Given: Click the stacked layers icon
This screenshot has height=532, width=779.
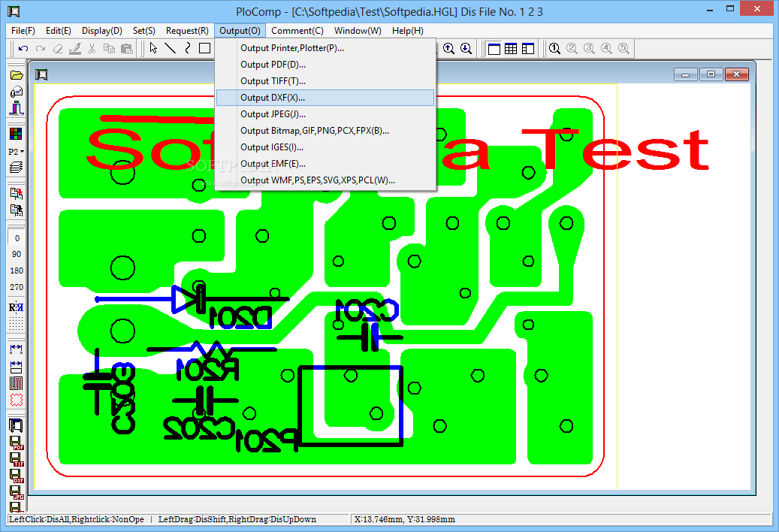Looking at the screenshot, I should coord(16,168).
